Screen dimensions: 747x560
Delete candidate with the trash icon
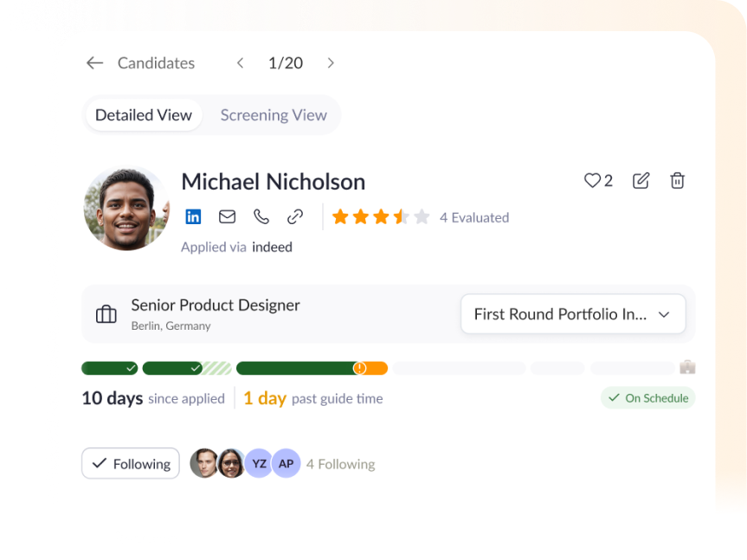click(x=677, y=181)
